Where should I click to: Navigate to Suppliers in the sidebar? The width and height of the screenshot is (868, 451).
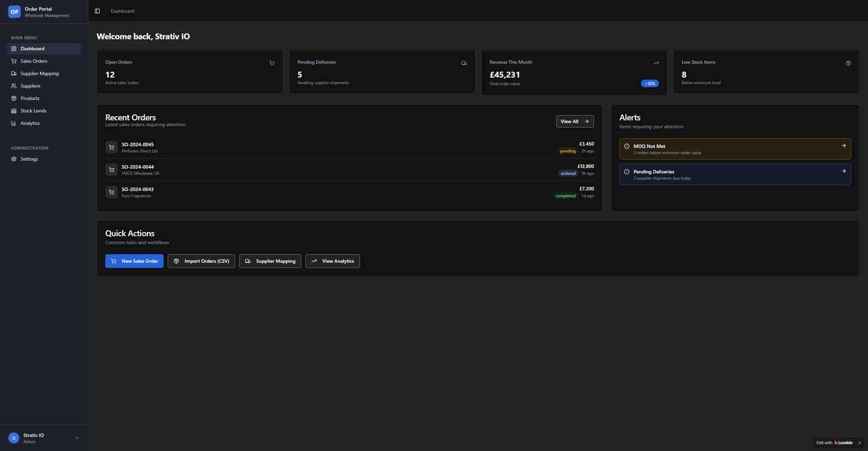[x=44, y=86]
